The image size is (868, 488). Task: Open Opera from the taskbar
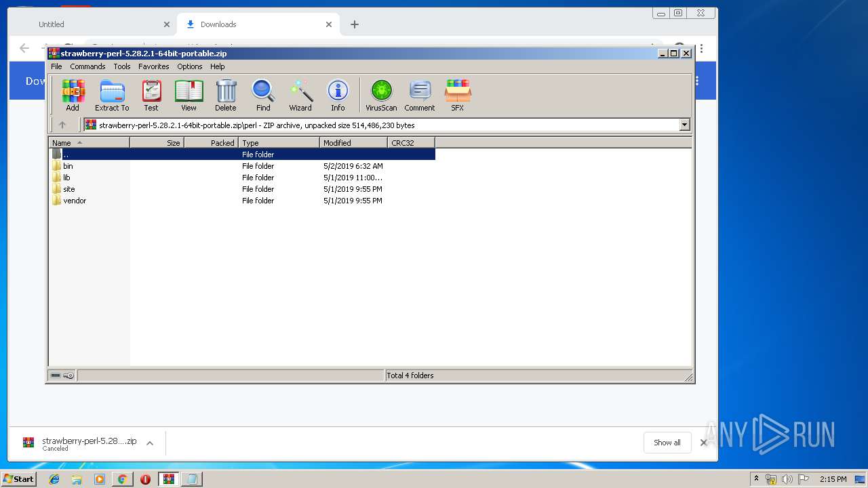pyautogui.click(x=145, y=479)
